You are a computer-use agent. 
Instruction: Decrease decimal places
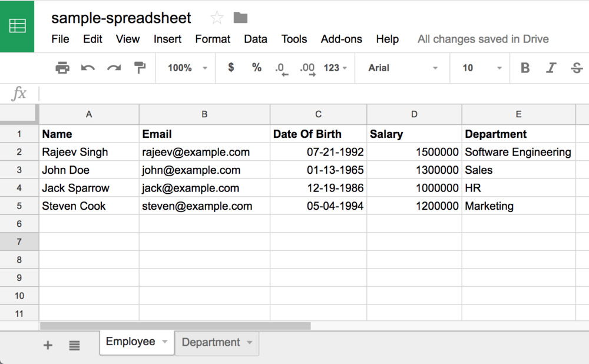[x=282, y=69]
